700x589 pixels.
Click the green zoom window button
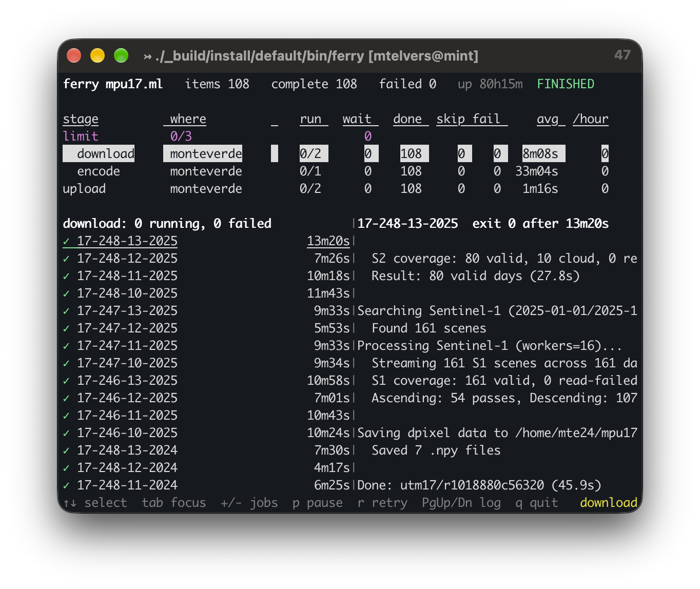121,55
